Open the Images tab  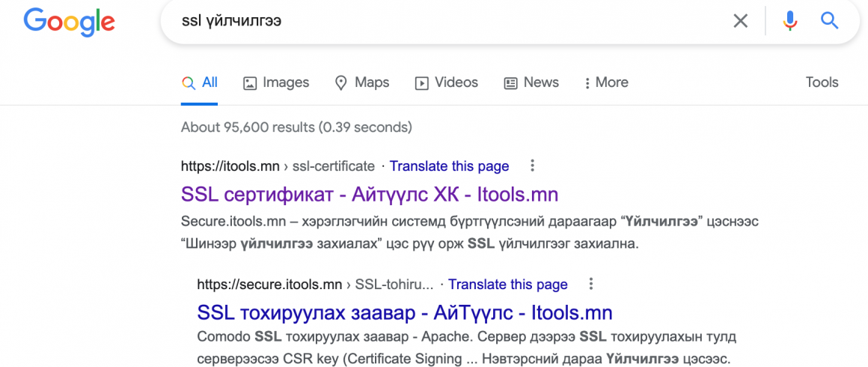[276, 82]
